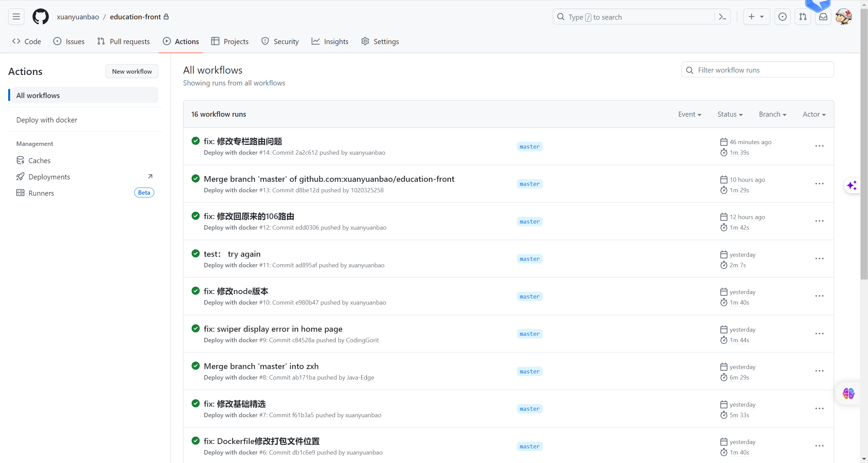Open the hamburger navigation menu
868x463 pixels.
pyautogui.click(x=16, y=17)
